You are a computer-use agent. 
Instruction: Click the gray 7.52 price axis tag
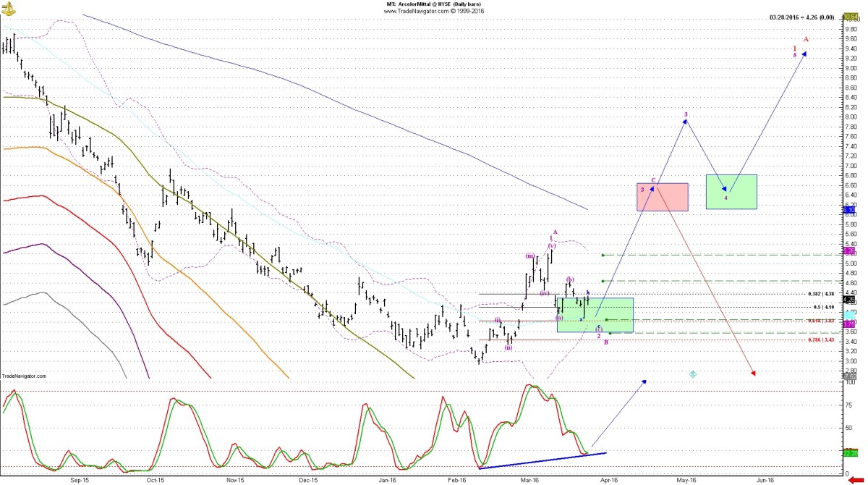pyautogui.click(x=850, y=376)
